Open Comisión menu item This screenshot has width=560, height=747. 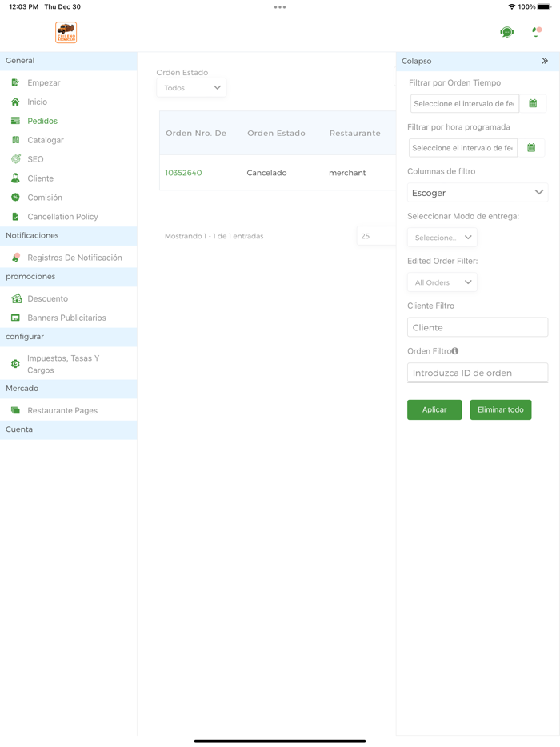(x=45, y=198)
